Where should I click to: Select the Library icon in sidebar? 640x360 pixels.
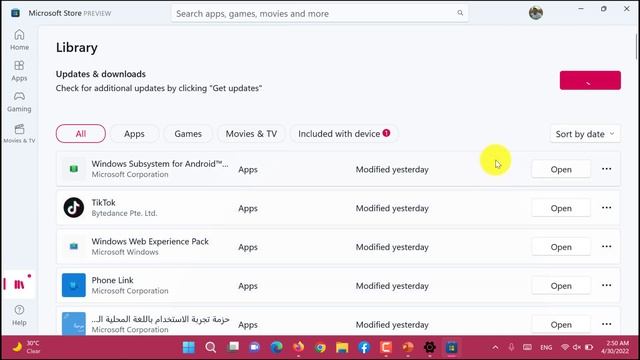pos(19,284)
